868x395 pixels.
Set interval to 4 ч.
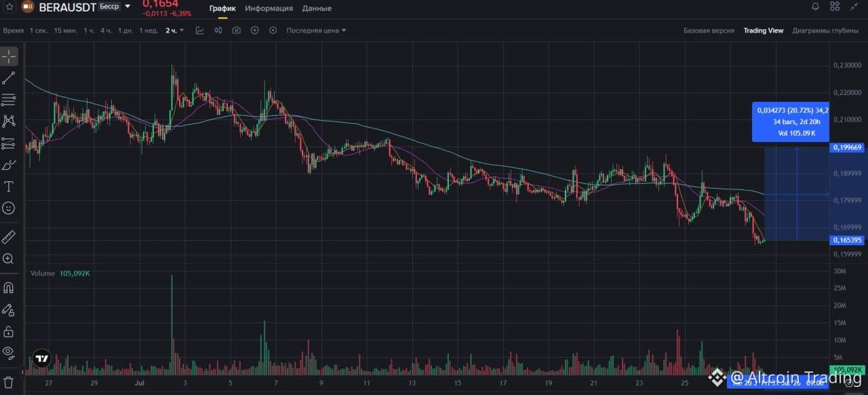[x=106, y=31]
